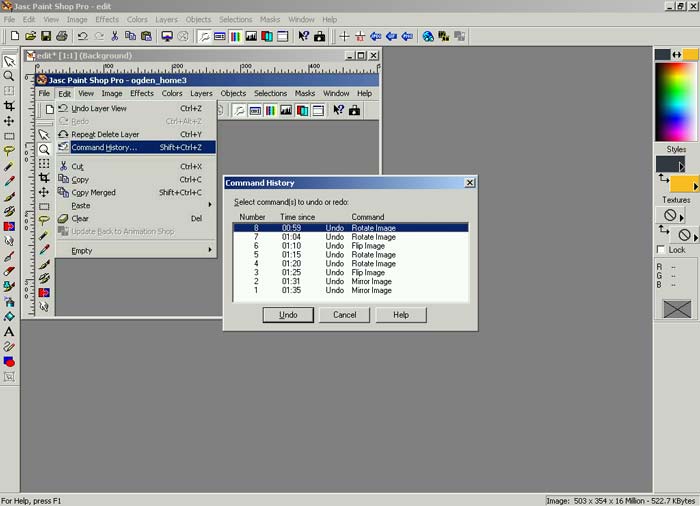The image size is (700, 506).
Task: Select command 6 Flip Image row
Action: (351, 246)
